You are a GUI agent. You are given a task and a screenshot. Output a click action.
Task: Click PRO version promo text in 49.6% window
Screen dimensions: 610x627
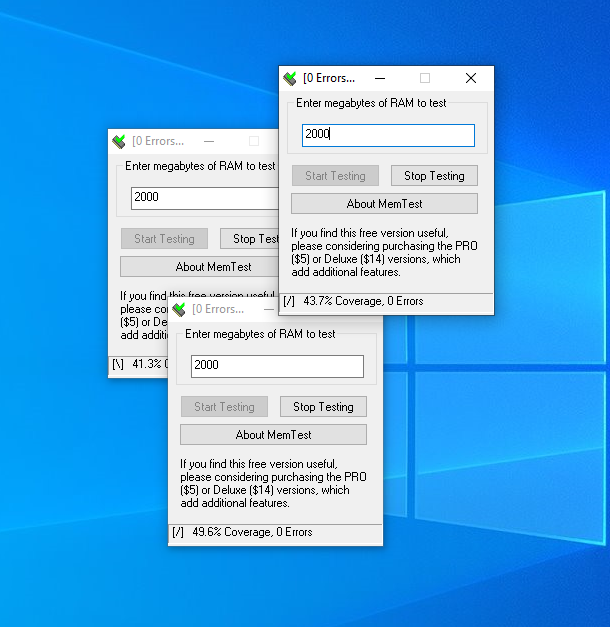[273, 483]
